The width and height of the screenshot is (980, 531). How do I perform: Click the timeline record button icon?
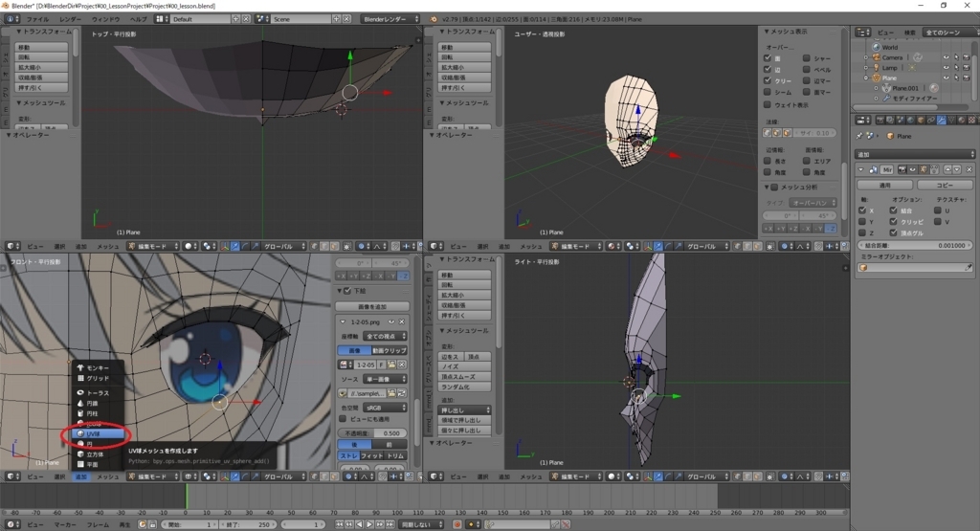pyautogui.click(x=457, y=525)
